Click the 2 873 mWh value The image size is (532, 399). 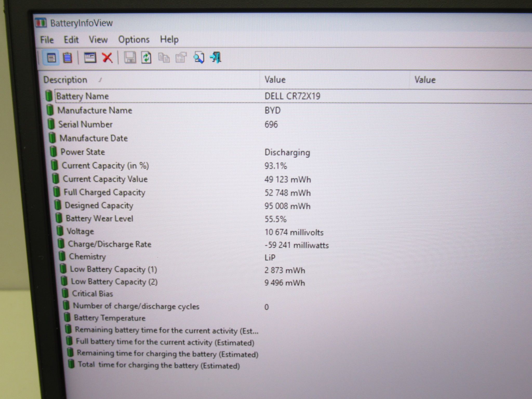285,270
